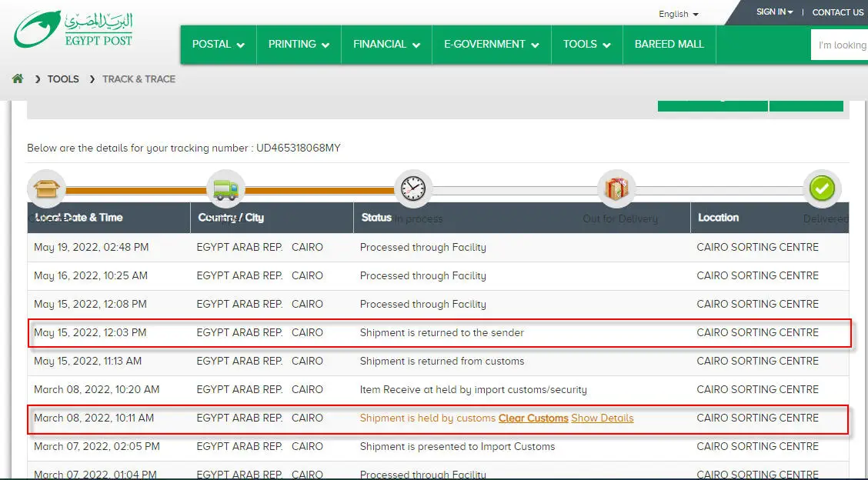Expand the FINANCIAL menu
This screenshot has height=480, width=868.
pos(386,45)
